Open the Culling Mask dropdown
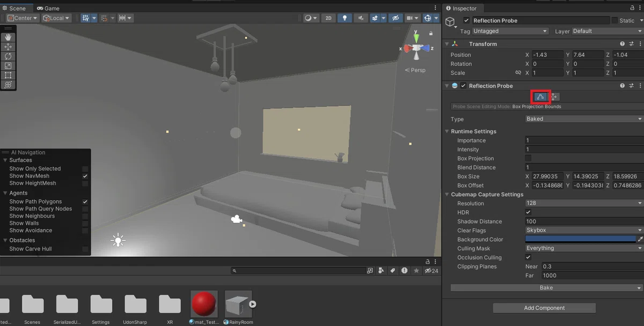This screenshot has width=644, height=326. point(584,248)
